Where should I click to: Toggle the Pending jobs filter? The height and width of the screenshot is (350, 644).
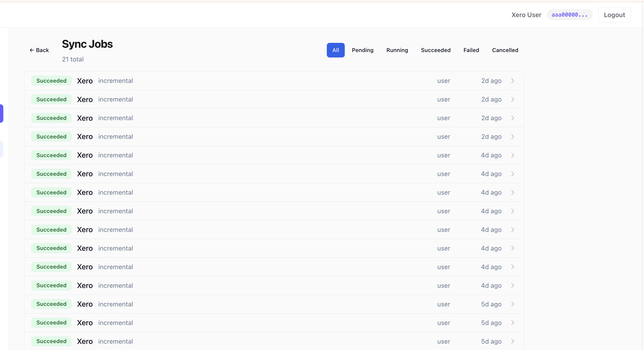click(x=363, y=50)
